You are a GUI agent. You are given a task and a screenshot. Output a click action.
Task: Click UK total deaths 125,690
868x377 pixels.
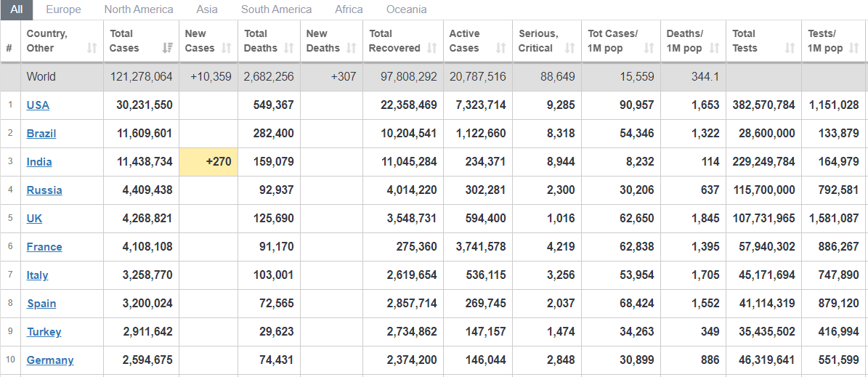pos(273,218)
